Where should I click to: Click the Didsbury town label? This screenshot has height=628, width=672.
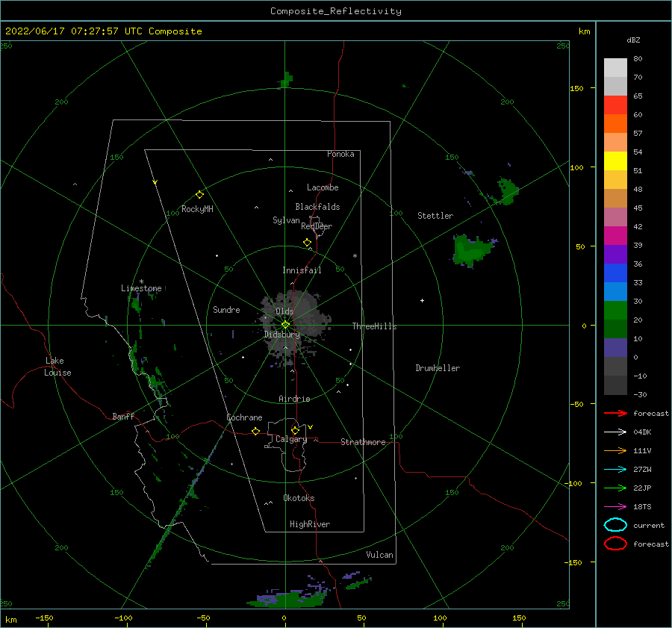282,335
